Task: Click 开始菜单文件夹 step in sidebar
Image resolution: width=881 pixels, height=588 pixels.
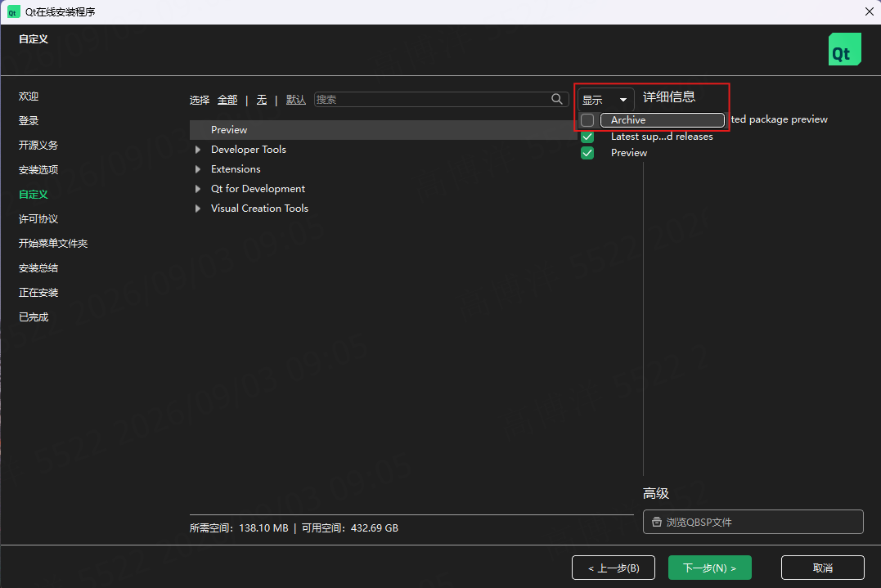Action: [53, 243]
